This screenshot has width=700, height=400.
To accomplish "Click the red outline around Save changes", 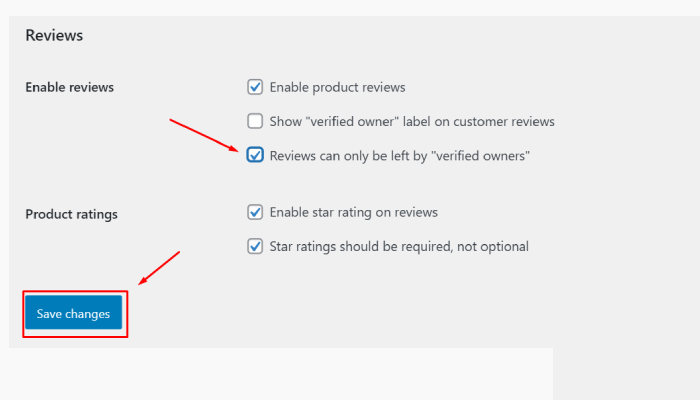I will coord(127,313).
